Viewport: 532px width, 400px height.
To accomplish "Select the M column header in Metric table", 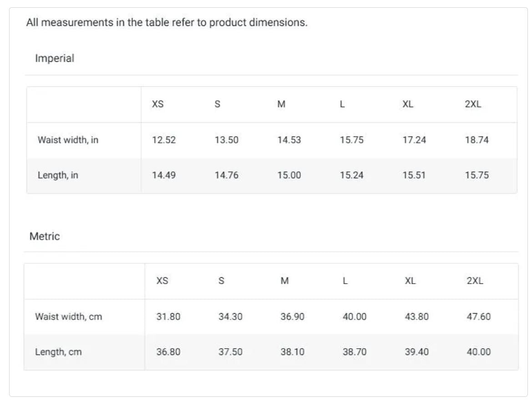I will click(284, 281).
